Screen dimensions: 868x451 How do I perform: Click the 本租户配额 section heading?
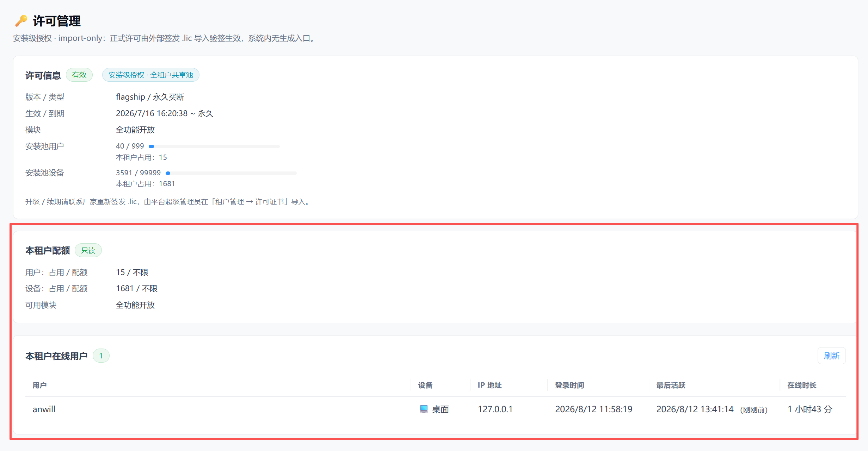[x=48, y=250]
